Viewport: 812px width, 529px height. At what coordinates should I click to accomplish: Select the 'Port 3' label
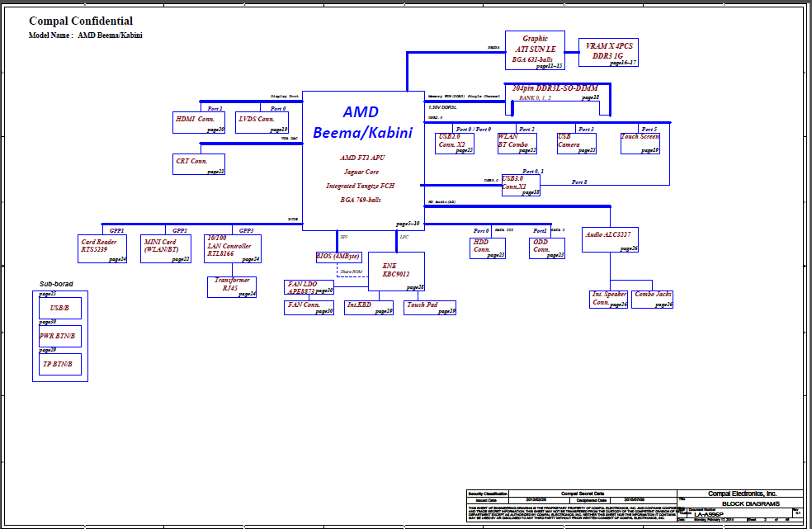click(x=586, y=129)
